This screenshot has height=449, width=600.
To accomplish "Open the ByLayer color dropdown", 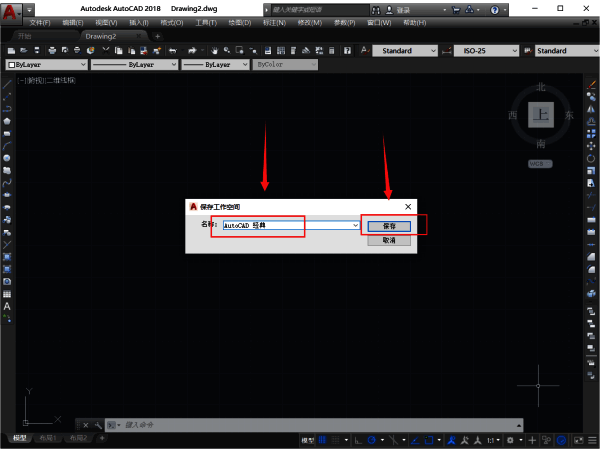I will [x=81, y=64].
